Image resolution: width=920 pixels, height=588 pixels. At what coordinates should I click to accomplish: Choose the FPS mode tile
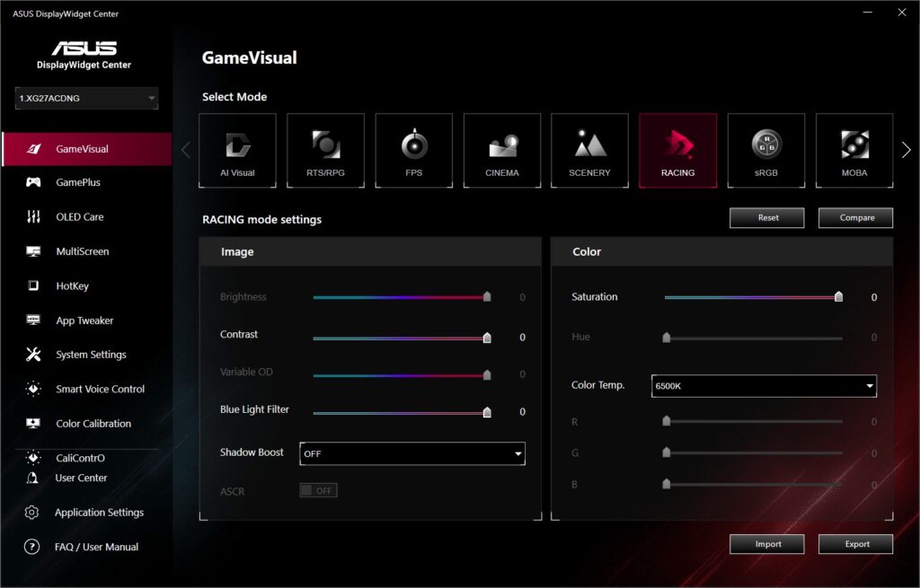tap(413, 151)
